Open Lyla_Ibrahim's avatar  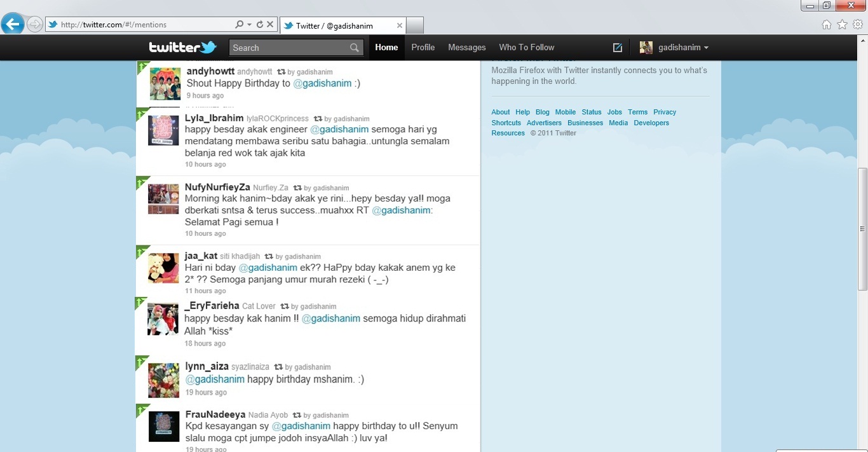click(x=164, y=130)
